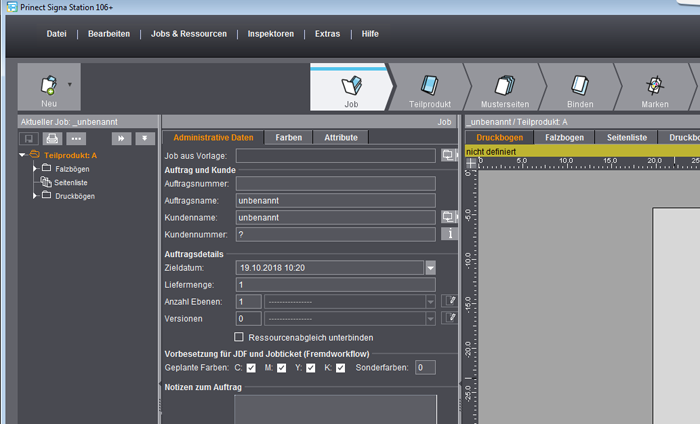
Task: Click the collapse-down arrow icon in browser toolbar
Action: [x=145, y=139]
